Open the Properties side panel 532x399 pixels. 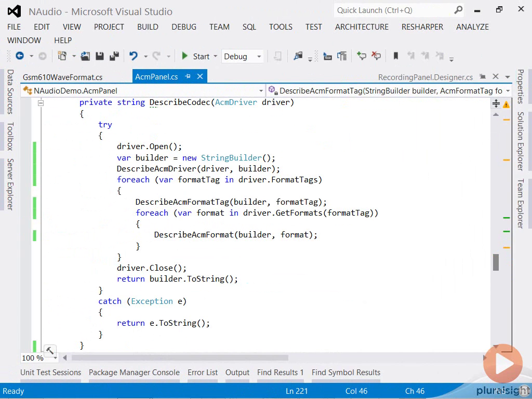(x=521, y=87)
